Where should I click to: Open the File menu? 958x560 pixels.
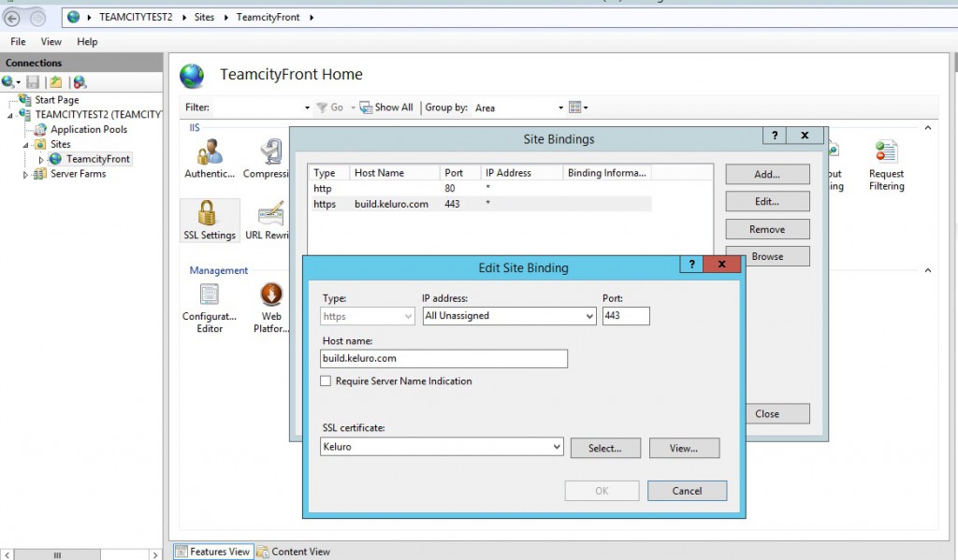pyautogui.click(x=18, y=41)
